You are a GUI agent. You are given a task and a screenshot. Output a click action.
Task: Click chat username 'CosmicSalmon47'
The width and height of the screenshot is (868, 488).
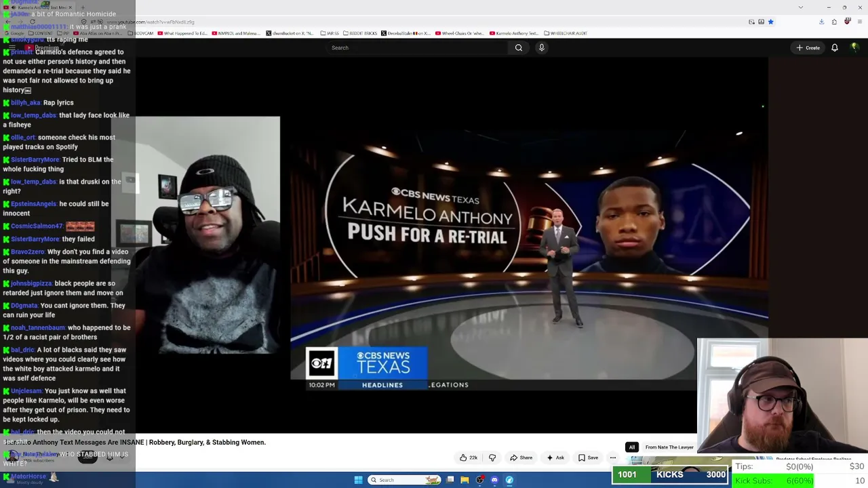(37, 226)
